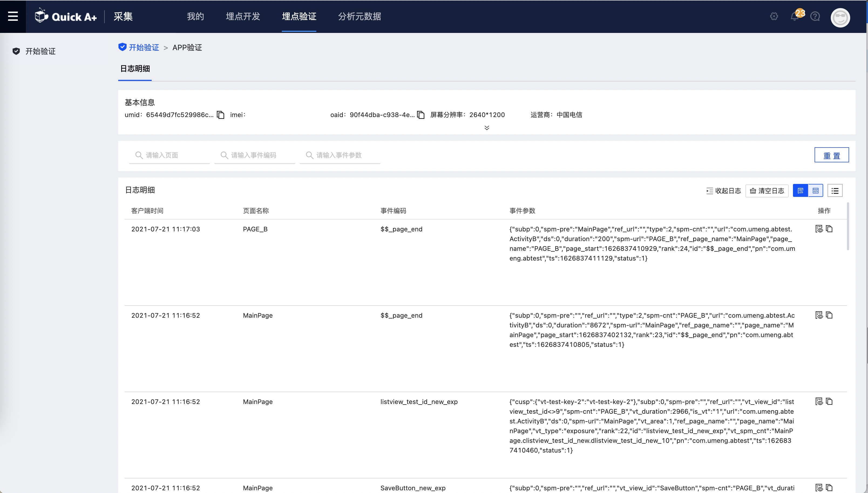The image size is (868, 493).
Task: Open the user avatar menu
Action: point(840,17)
